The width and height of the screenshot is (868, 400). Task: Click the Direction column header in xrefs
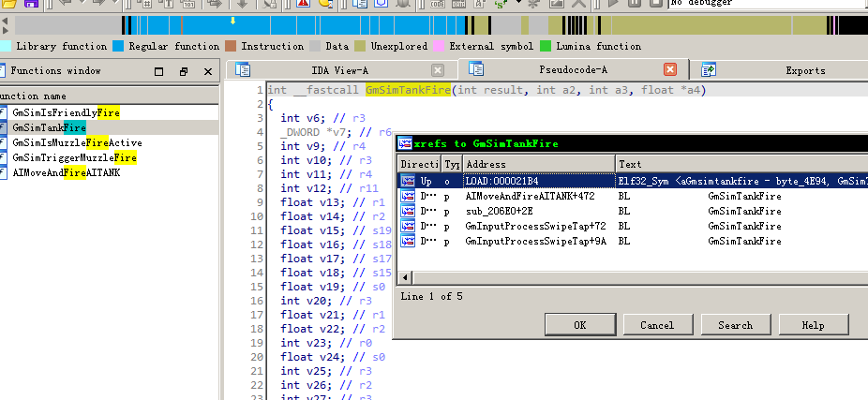click(x=419, y=164)
